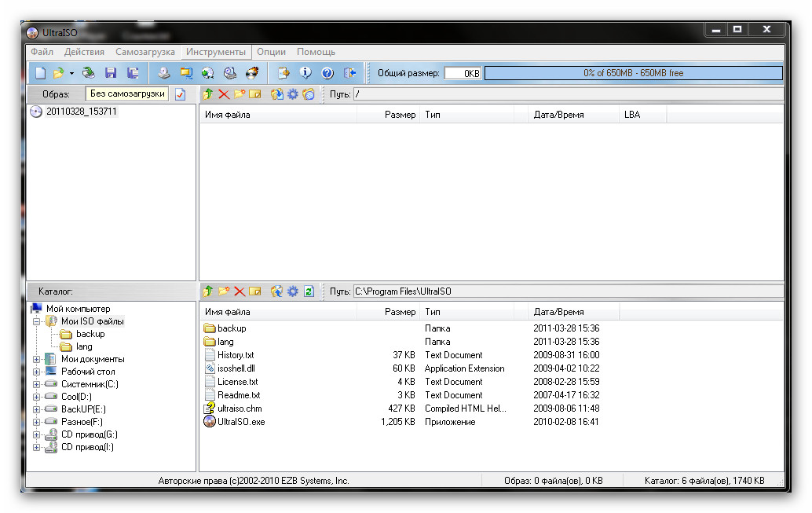
Task: Select UltraISO.exe in the file list
Action: click(241, 422)
